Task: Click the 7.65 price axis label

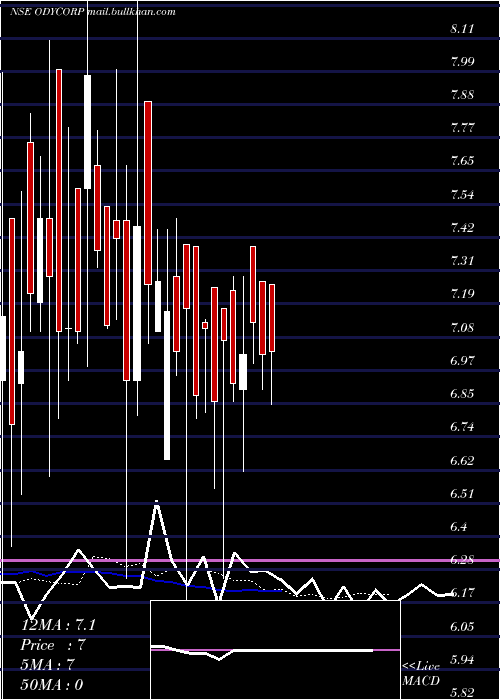Action: click(462, 162)
